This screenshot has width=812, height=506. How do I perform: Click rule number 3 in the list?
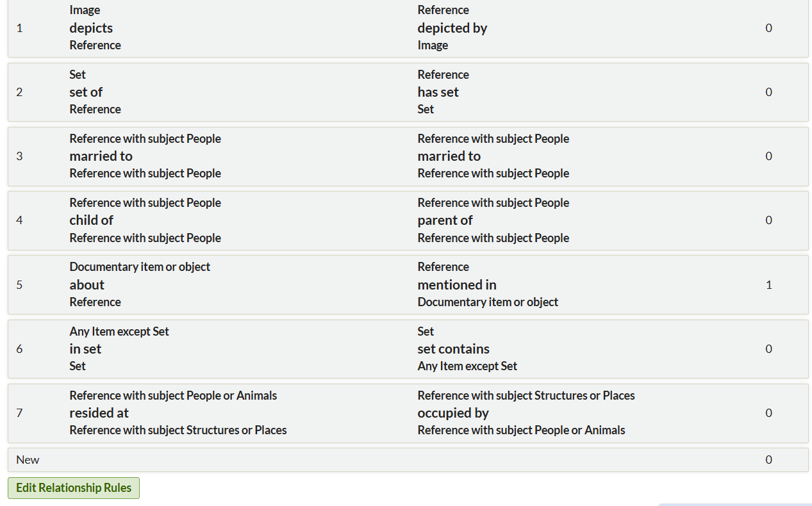[19, 156]
